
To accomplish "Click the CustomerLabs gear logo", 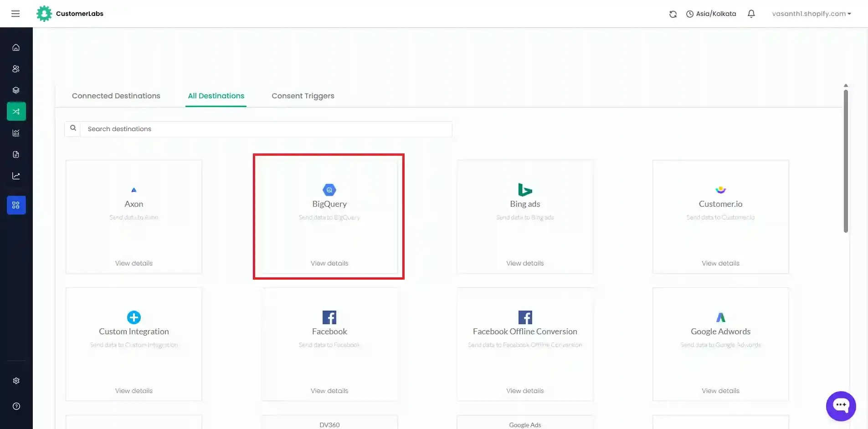I will [44, 14].
